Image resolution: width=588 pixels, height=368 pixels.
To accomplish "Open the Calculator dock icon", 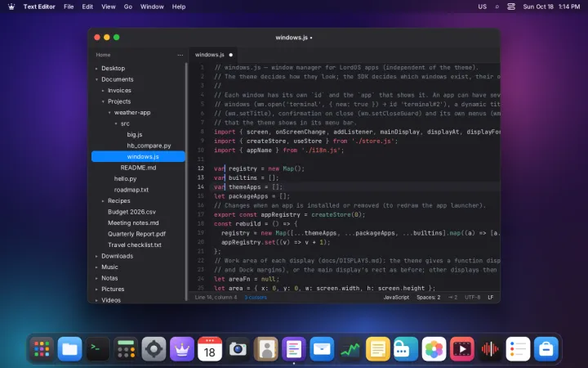I will point(126,349).
